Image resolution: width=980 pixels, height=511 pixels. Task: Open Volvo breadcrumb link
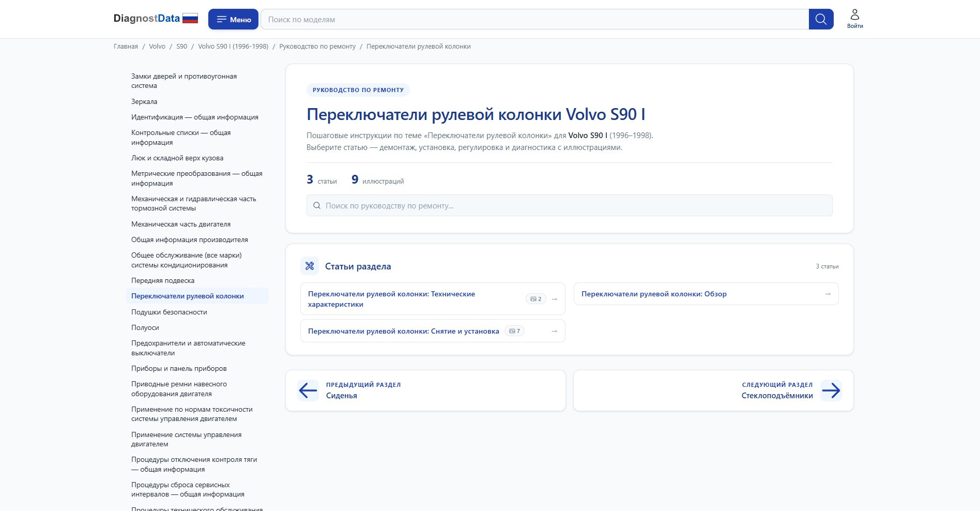pyautogui.click(x=157, y=47)
